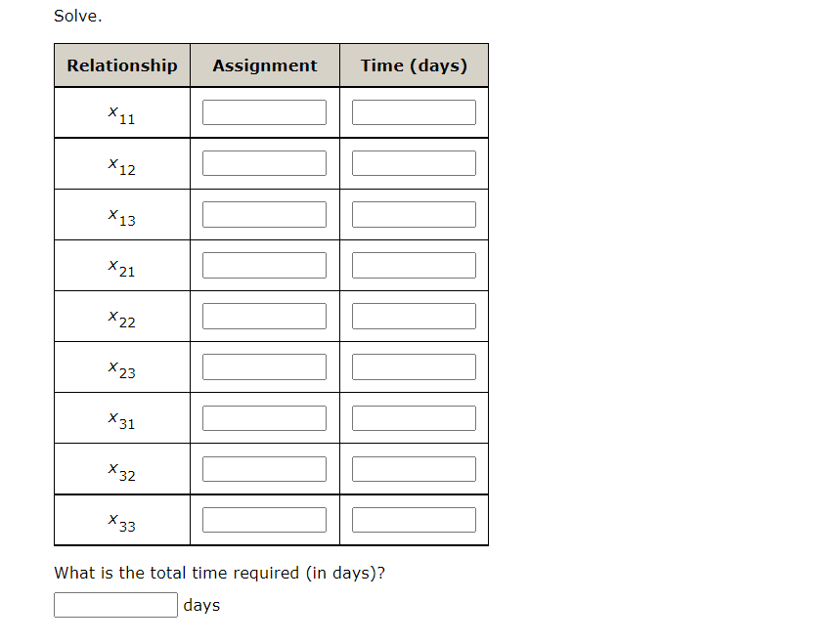Select the Assignment input for x32
Viewport: 837px width, 644px height.
click(264, 469)
